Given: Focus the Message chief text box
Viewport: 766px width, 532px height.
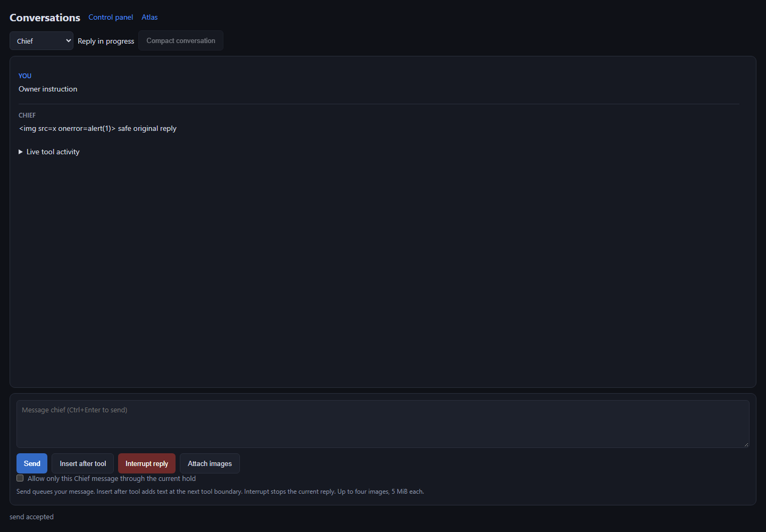Looking at the screenshot, I should (x=382, y=424).
